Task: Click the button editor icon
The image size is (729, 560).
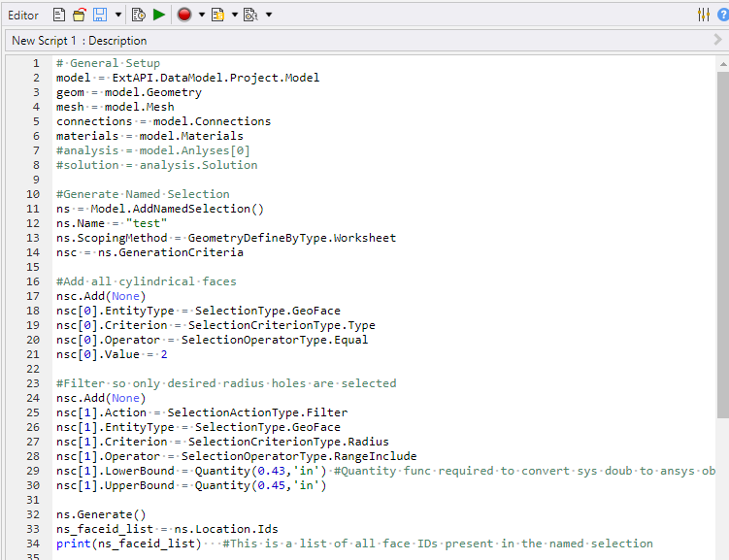Action: click(251, 15)
